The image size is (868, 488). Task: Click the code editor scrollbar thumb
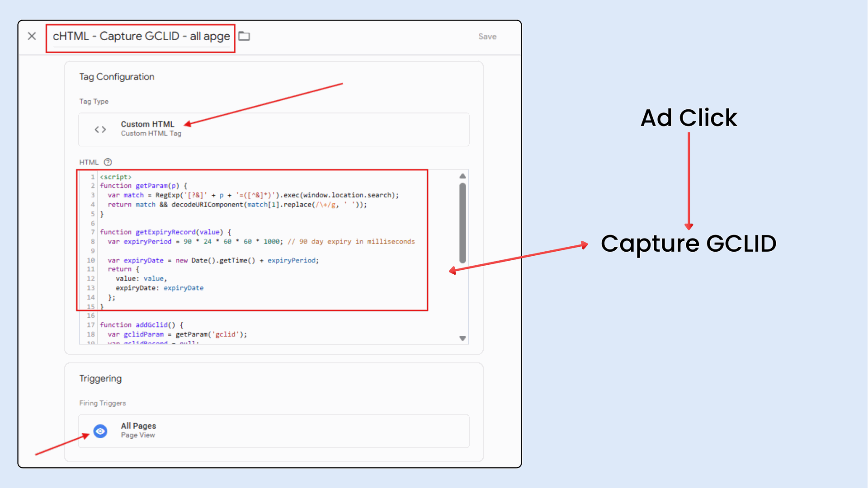pos(462,223)
